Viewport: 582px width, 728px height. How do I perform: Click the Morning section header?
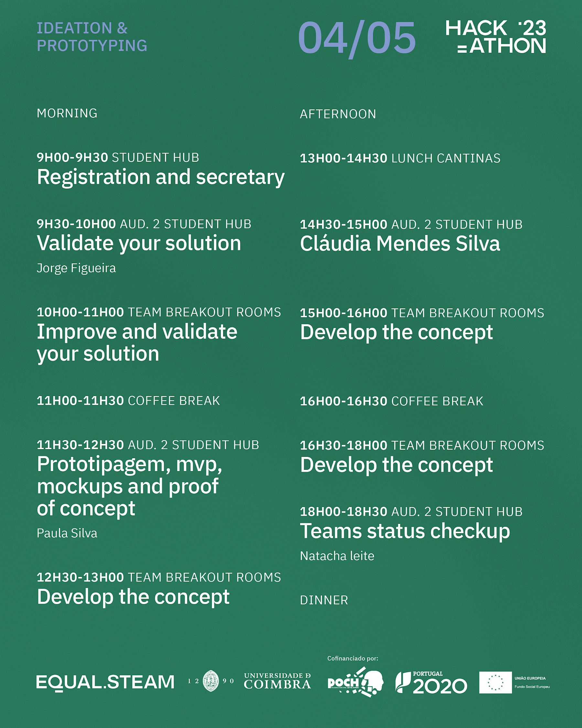click(67, 114)
